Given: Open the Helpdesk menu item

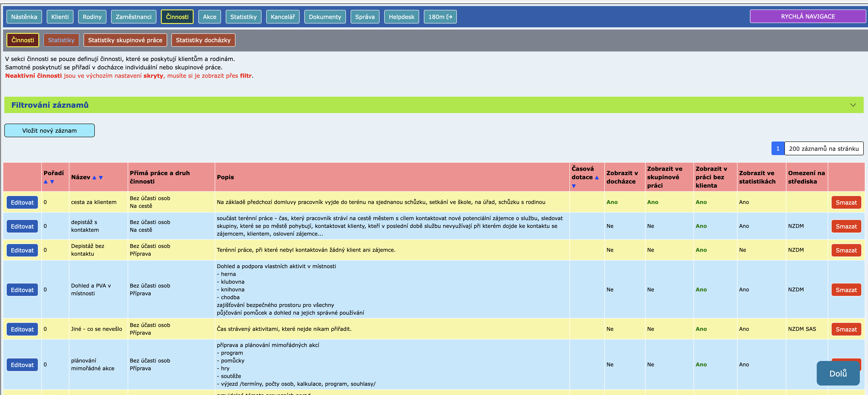Looking at the screenshot, I should point(401,17).
